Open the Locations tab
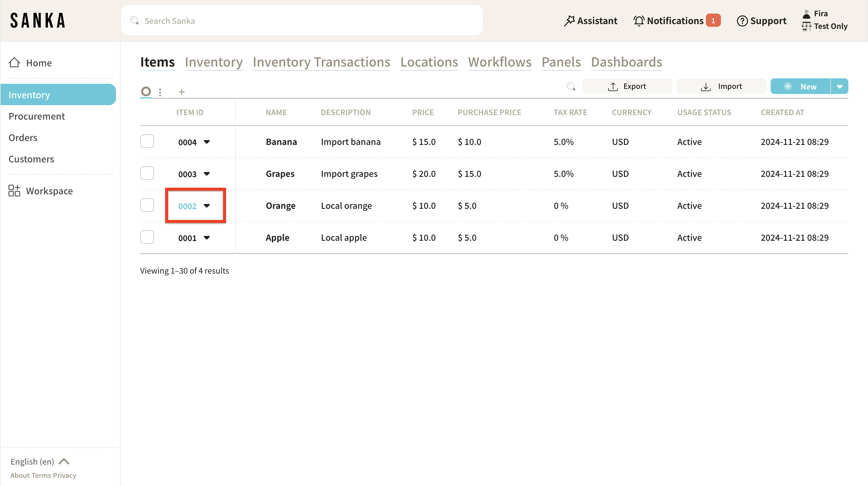Screen dimensions: 868x486 [429, 62]
